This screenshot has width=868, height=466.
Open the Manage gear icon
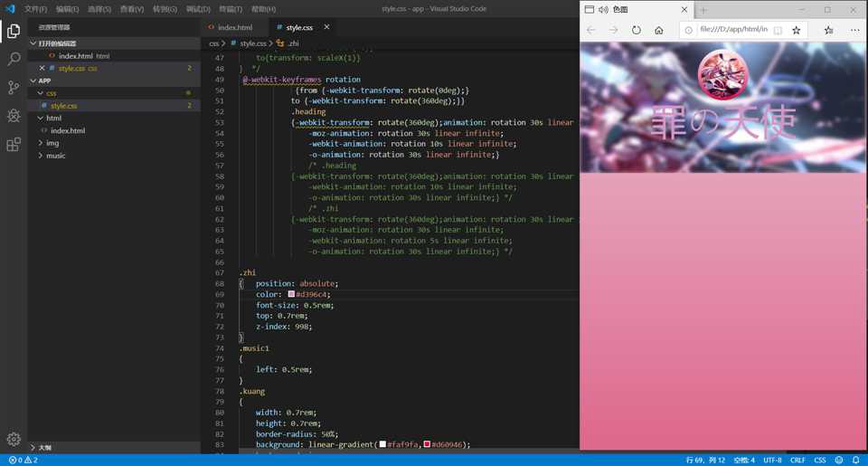pyautogui.click(x=14, y=439)
